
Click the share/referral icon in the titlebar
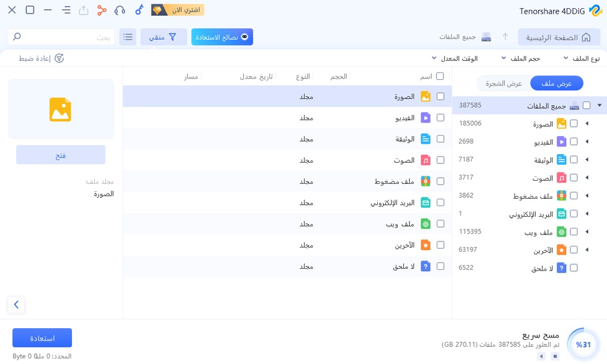point(101,9)
